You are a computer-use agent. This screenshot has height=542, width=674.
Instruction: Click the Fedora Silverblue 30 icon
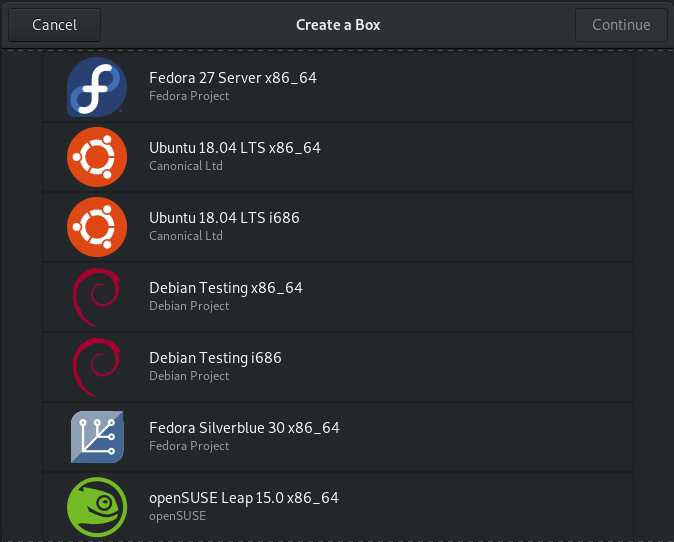tap(97, 437)
